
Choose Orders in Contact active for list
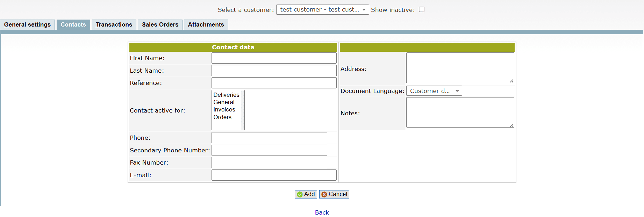pyautogui.click(x=222, y=117)
